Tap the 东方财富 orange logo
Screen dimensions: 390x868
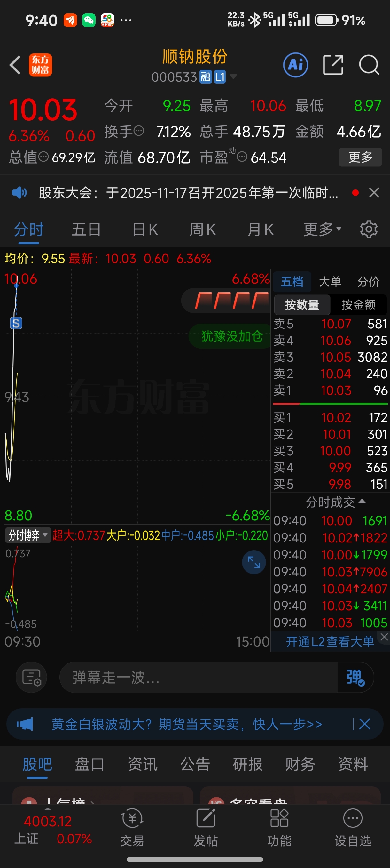tap(40, 65)
